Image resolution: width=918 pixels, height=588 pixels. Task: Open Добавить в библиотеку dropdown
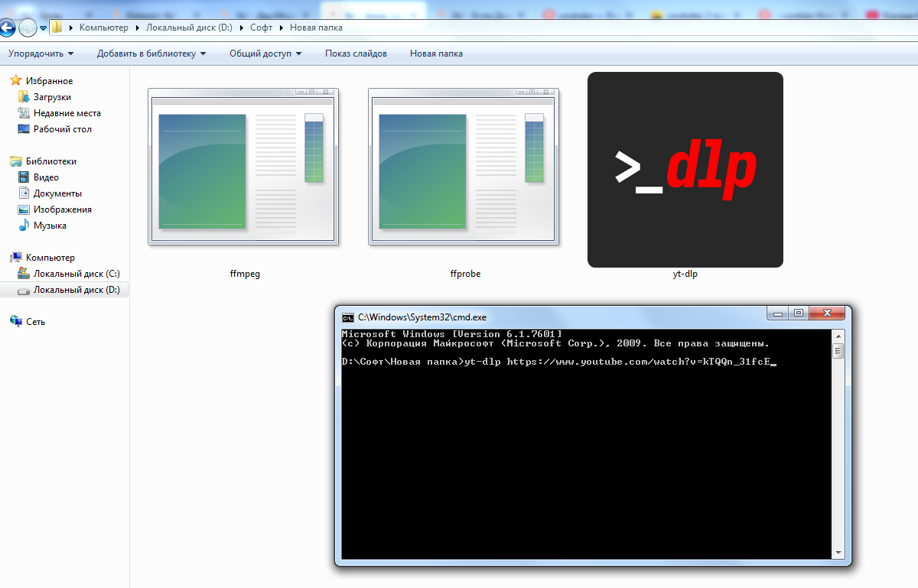click(151, 54)
